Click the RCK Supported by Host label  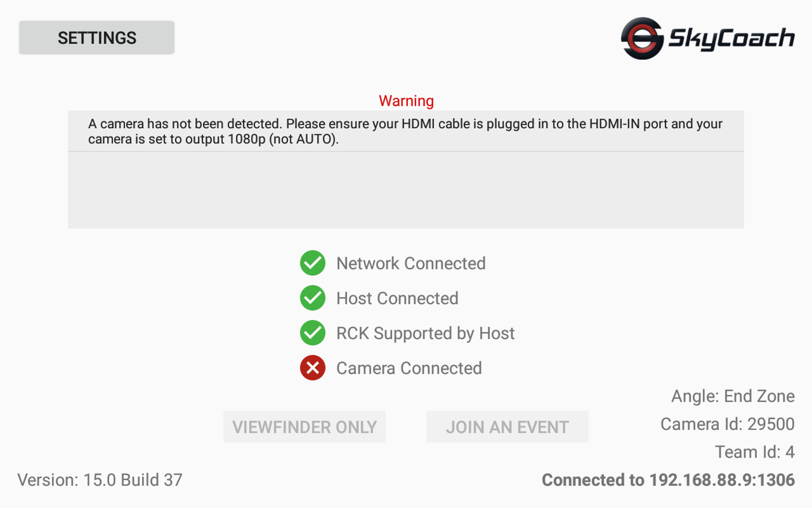coord(425,333)
